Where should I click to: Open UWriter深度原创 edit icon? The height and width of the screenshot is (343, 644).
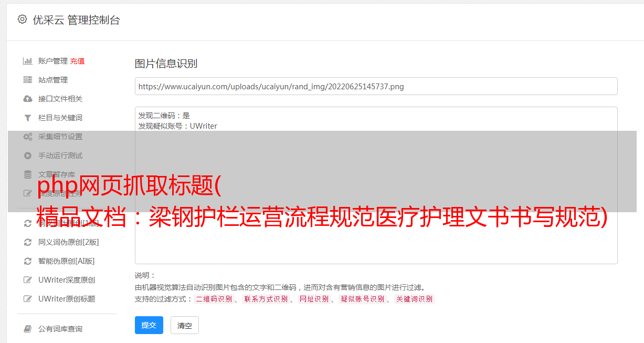28,280
